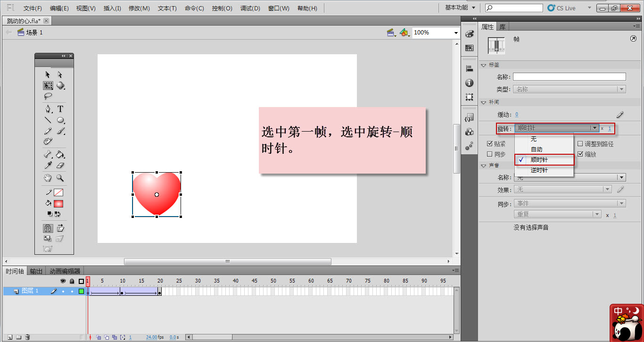Collapse the 标签 section

[x=483, y=65]
